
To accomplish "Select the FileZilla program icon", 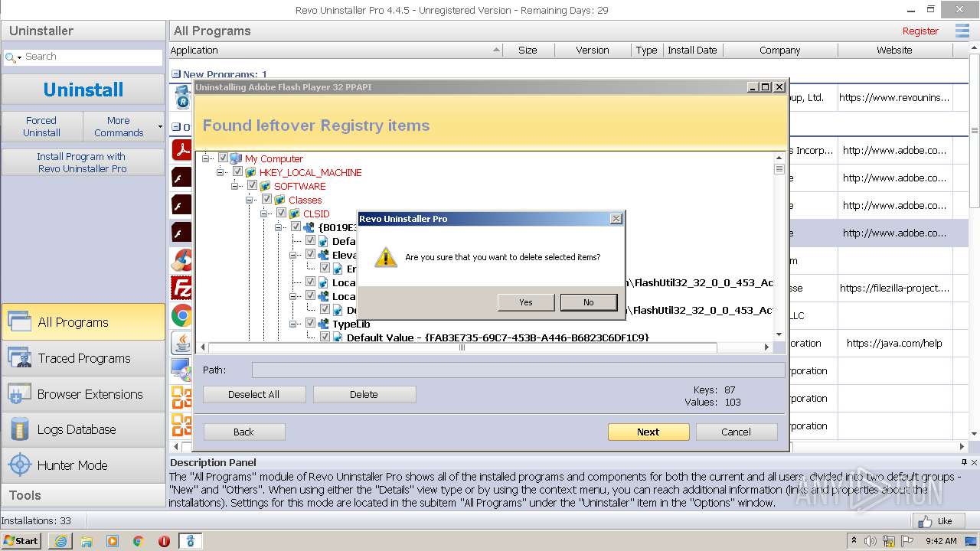I will [x=181, y=288].
